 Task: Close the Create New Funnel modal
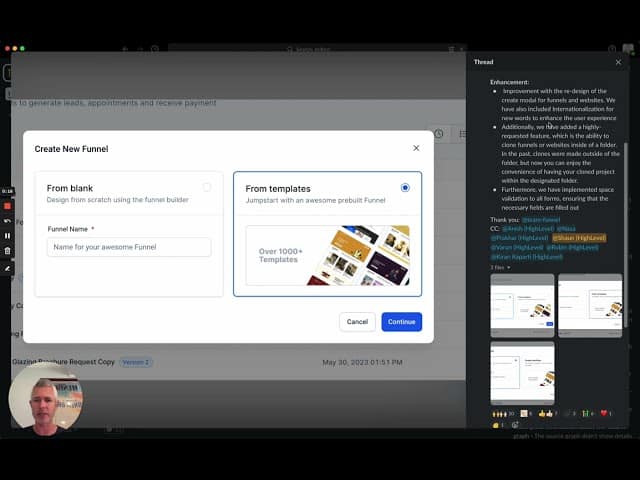pyautogui.click(x=416, y=148)
